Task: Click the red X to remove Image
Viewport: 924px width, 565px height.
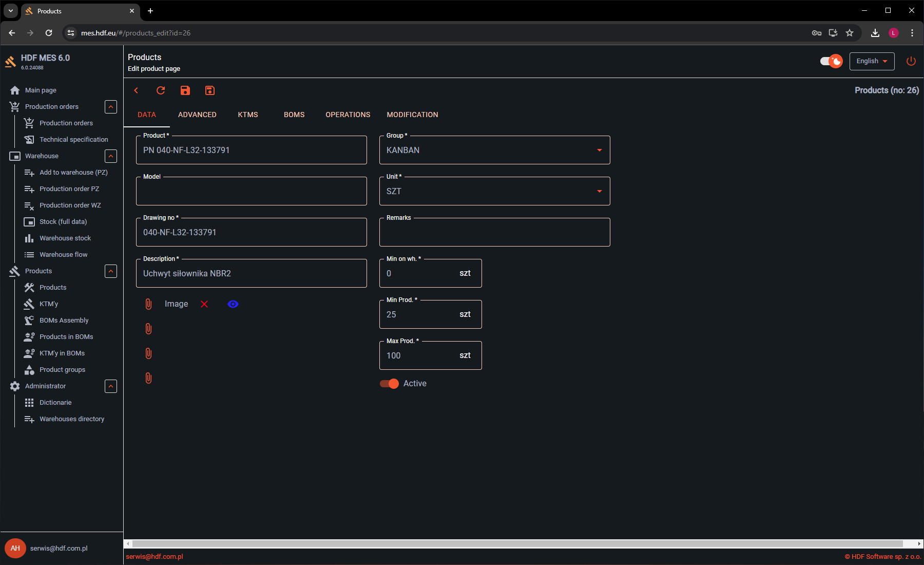Action: pyautogui.click(x=204, y=304)
